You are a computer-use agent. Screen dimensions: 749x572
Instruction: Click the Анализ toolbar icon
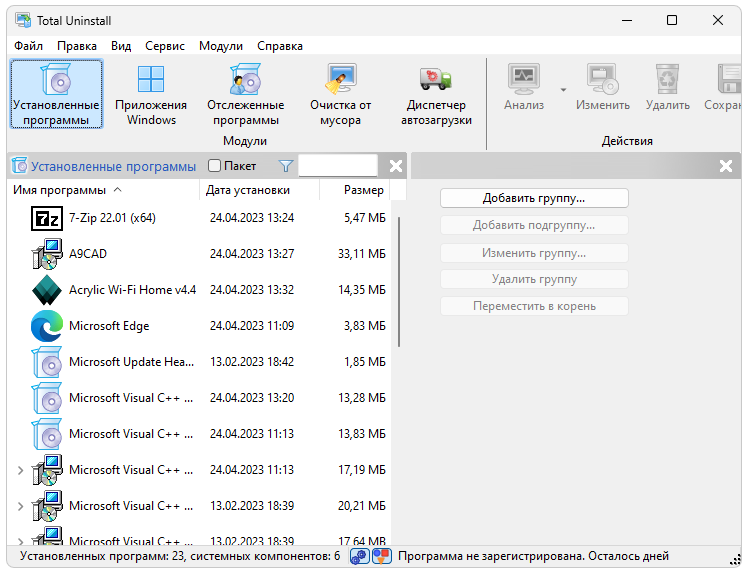point(524,79)
